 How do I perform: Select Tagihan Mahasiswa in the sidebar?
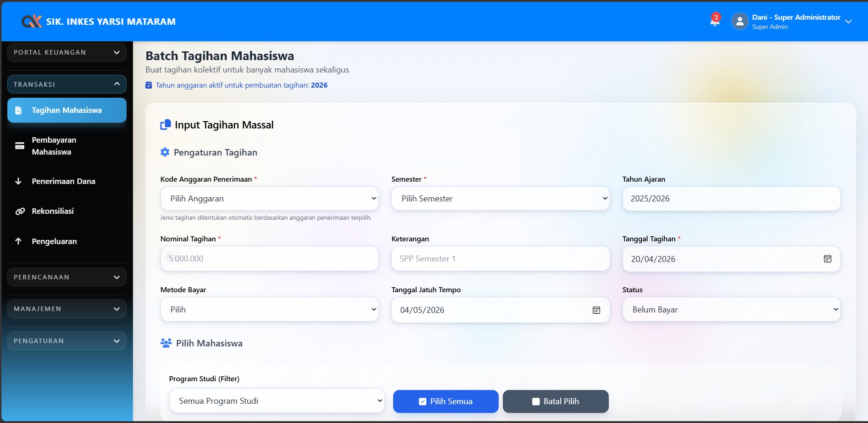click(67, 110)
